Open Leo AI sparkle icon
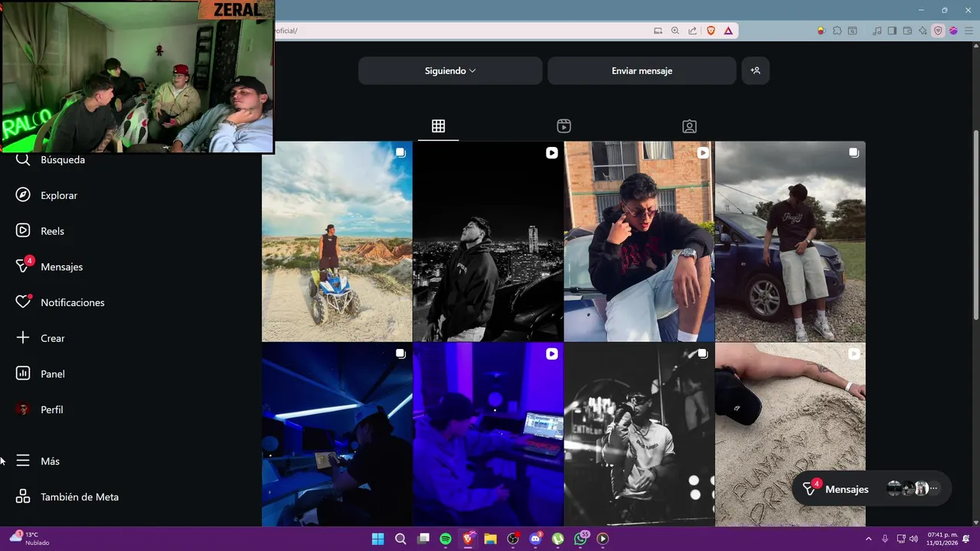This screenshot has height=551, width=980. [923, 31]
